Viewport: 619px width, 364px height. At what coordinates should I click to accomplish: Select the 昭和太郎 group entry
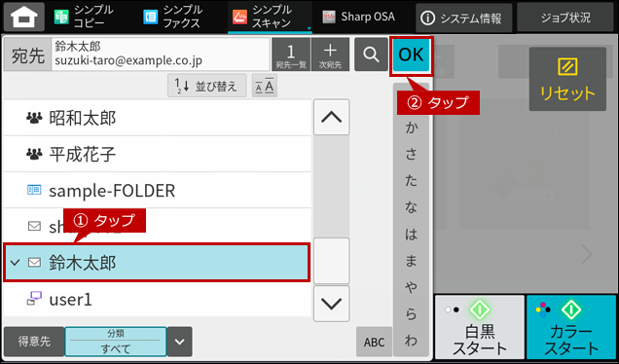pyautogui.click(x=158, y=118)
